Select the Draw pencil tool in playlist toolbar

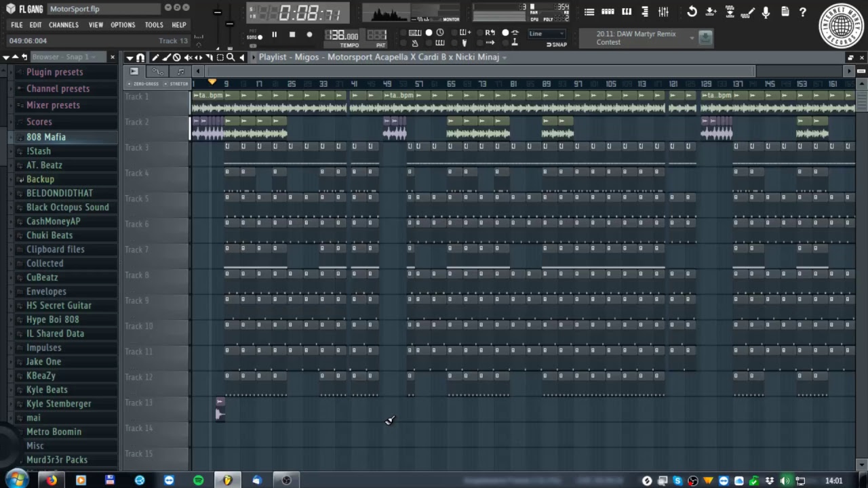click(x=155, y=58)
